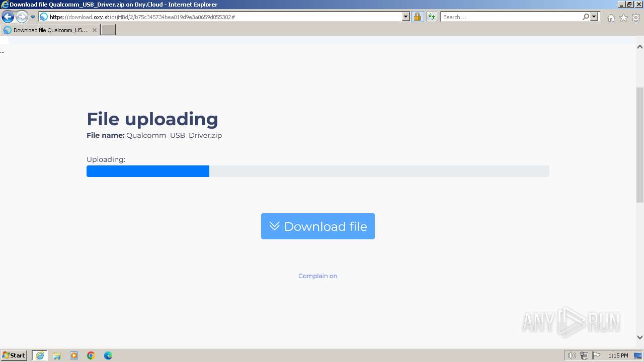
Task: Click the Uploading progress bar
Action: 318,171
